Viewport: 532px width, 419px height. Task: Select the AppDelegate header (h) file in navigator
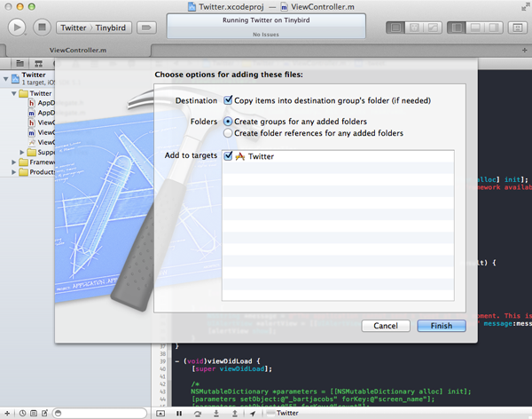click(42, 103)
